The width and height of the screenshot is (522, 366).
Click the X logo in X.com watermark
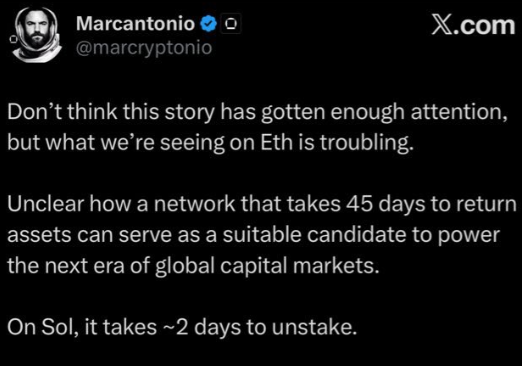(442, 26)
